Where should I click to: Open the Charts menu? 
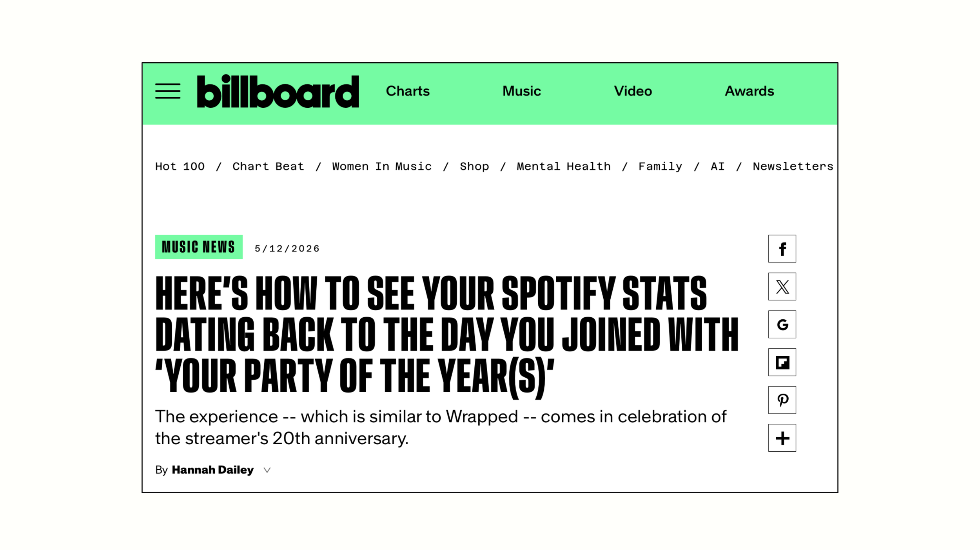(x=408, y=91)
